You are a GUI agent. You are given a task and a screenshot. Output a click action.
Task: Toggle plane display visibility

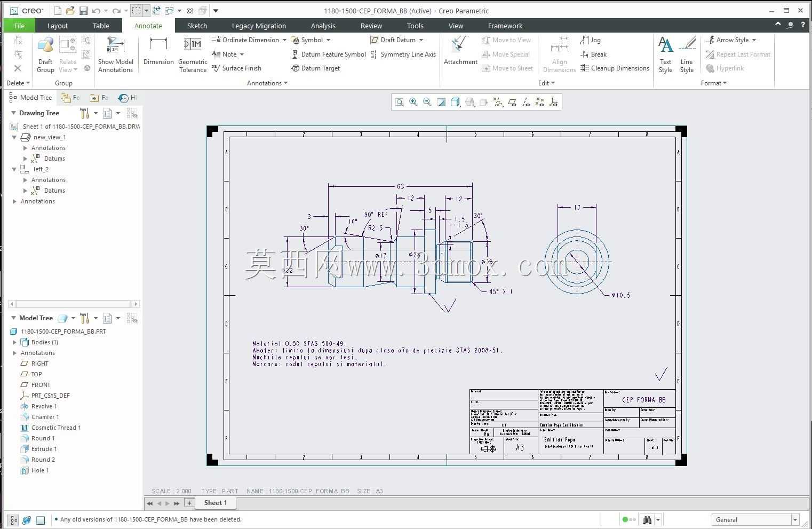[512, 102]
